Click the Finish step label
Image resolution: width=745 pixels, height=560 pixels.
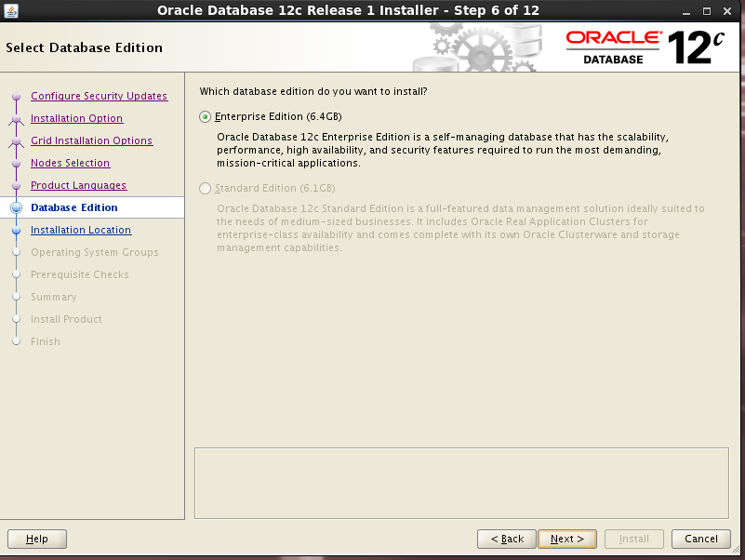46,341
